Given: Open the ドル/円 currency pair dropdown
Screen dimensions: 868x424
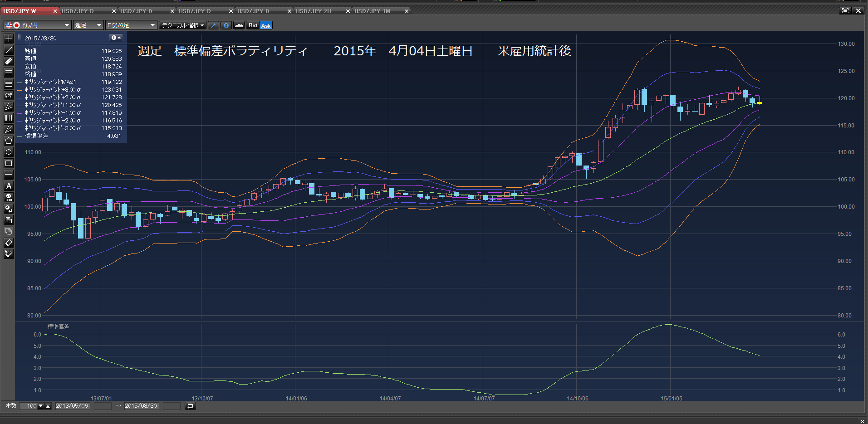Looking at the screenshot, I should tap(37, 25).
